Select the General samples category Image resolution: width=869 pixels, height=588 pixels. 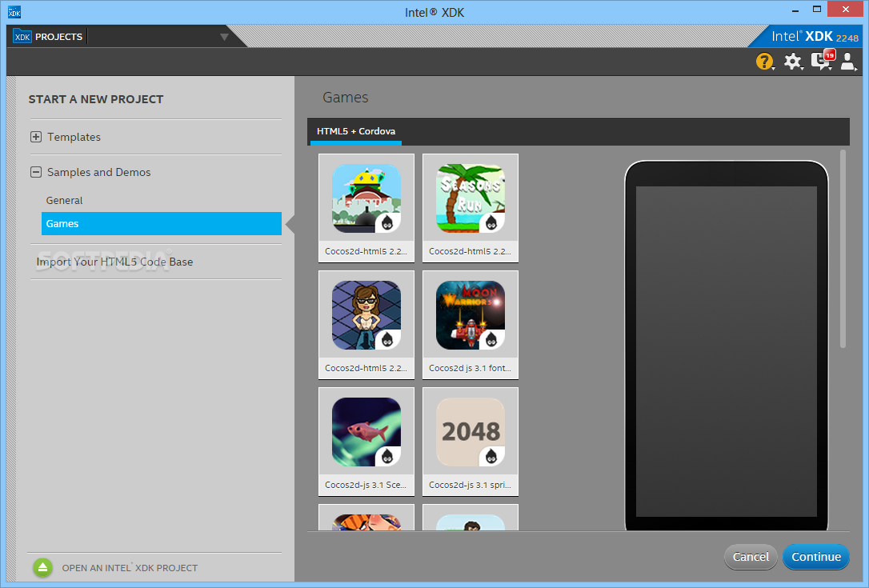pyautogui.click(x=64, y=200)
